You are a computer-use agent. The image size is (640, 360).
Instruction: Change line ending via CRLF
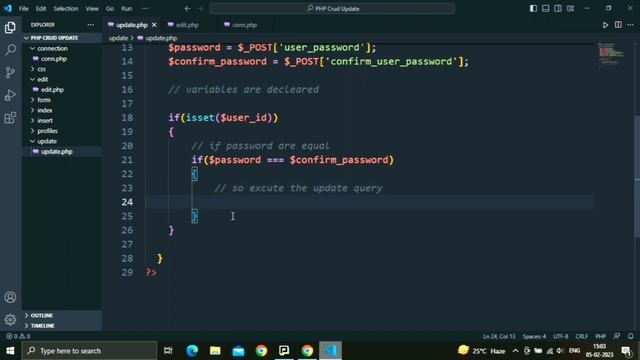(582, 336)
